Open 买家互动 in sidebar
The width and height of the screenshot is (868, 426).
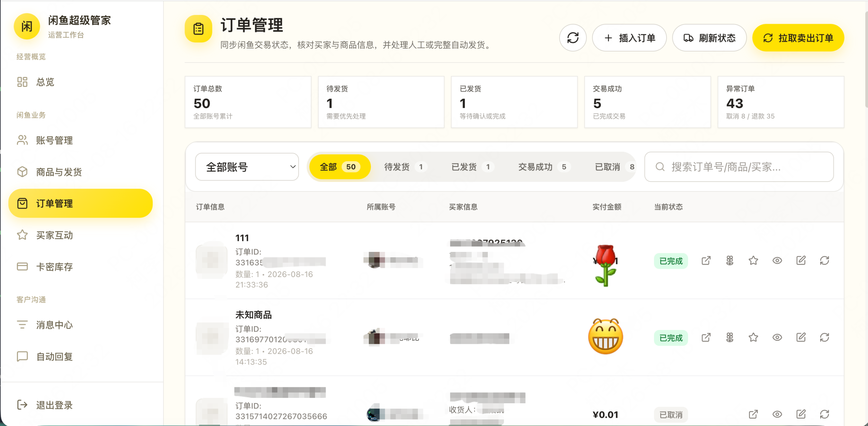click(x=80, y=235)
